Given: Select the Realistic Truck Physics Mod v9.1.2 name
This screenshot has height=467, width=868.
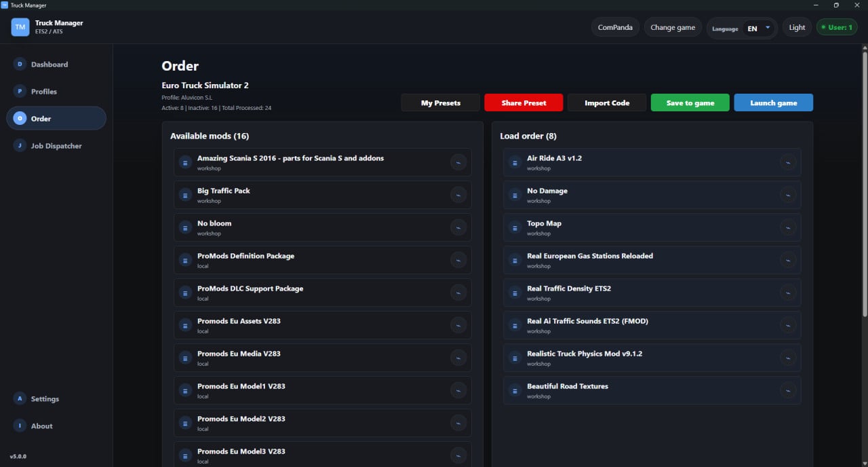Looking at the screenshot, I should [x=585, y=354].
